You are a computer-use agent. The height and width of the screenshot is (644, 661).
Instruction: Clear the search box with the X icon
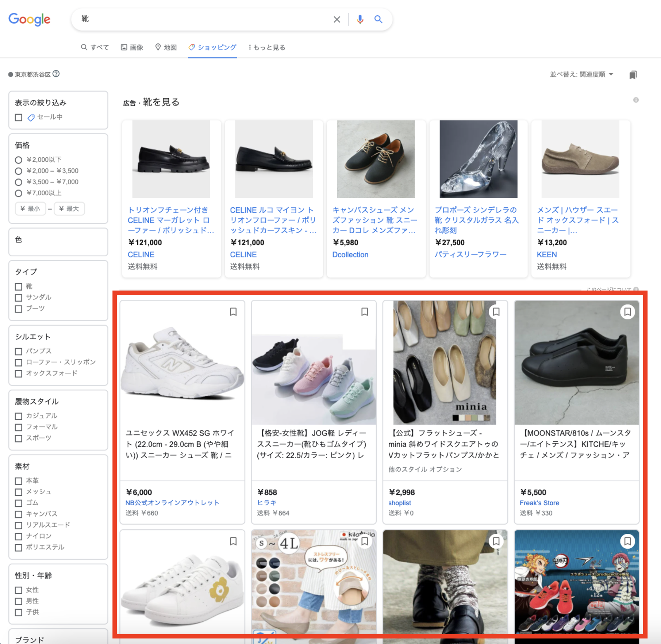tap(337, 19)
